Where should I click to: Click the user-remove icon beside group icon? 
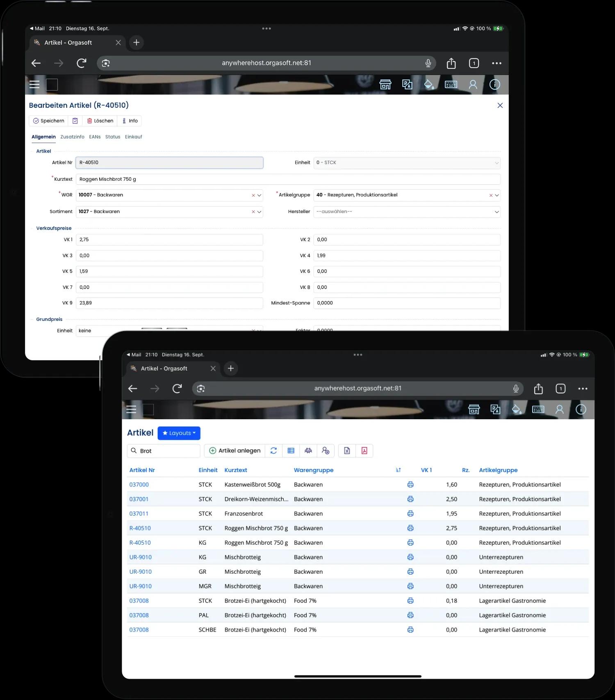326,451
